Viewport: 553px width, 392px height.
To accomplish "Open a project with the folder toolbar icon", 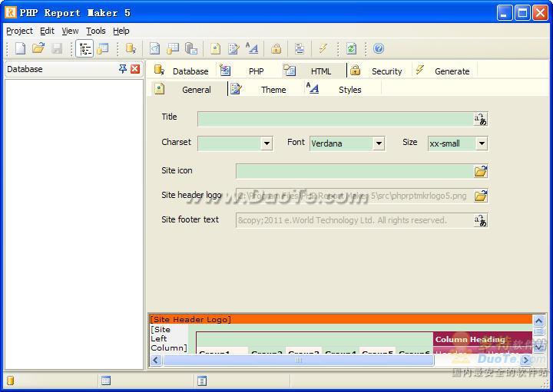I will [x=38, y=48].
